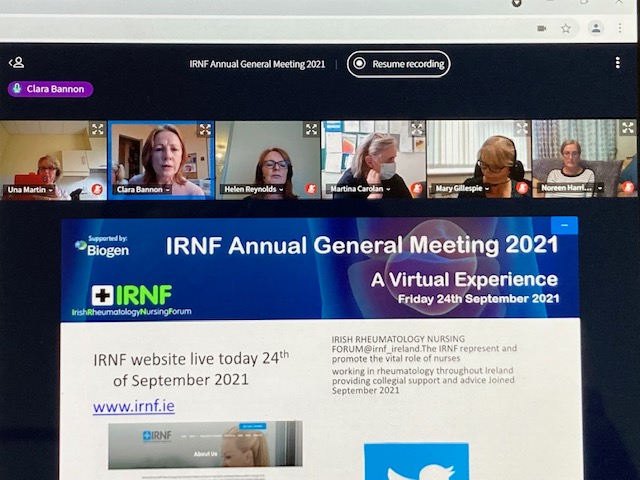This screenshot has height=480, width=640.
Task: Open the three-dot meeting options menu
Action: [x=618, y=63]
